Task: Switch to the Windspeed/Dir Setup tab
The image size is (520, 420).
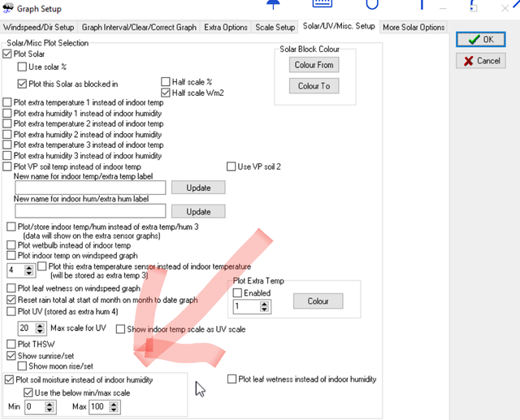Action: (x=39, y=27)
